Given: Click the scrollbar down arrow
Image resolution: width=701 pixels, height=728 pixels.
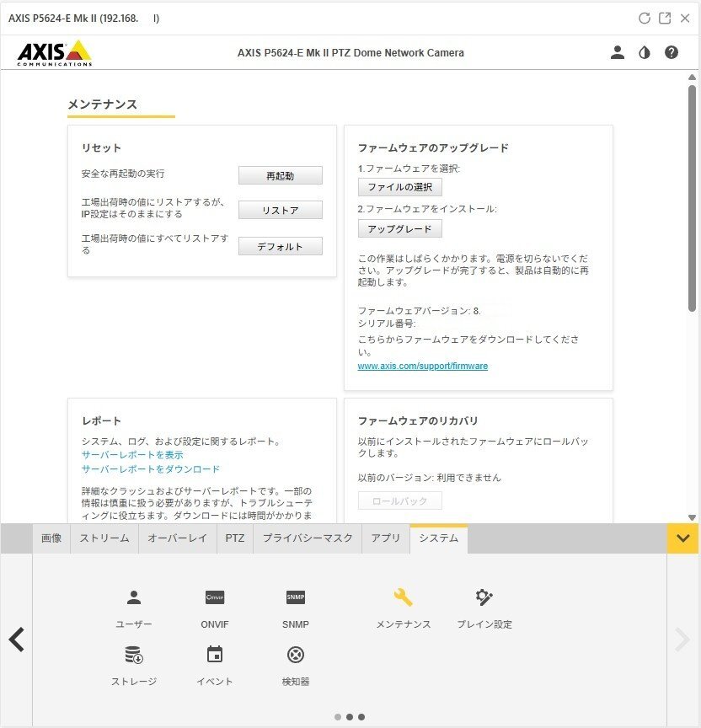Looking at the screenshot, I should (692, 517).
